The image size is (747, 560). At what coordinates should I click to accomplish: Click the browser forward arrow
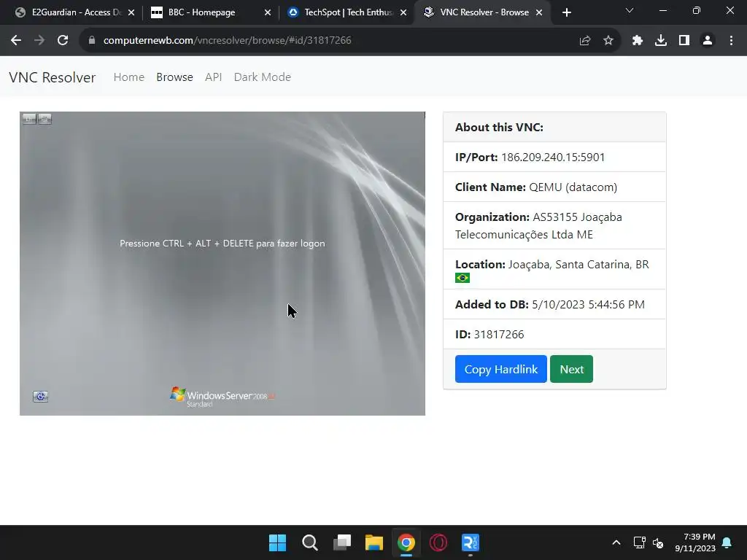(39, 41)
